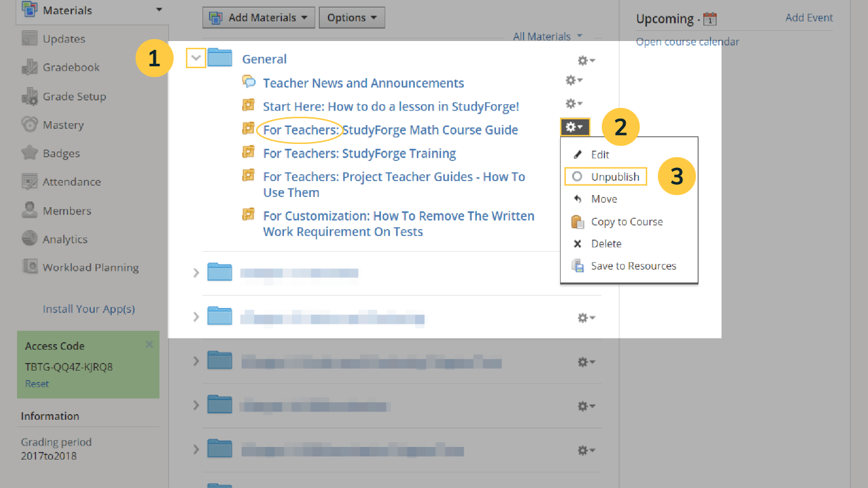Viewport: 868px width, 488px height.
Task: Click Add Event link
Action: tap(809, 18)
